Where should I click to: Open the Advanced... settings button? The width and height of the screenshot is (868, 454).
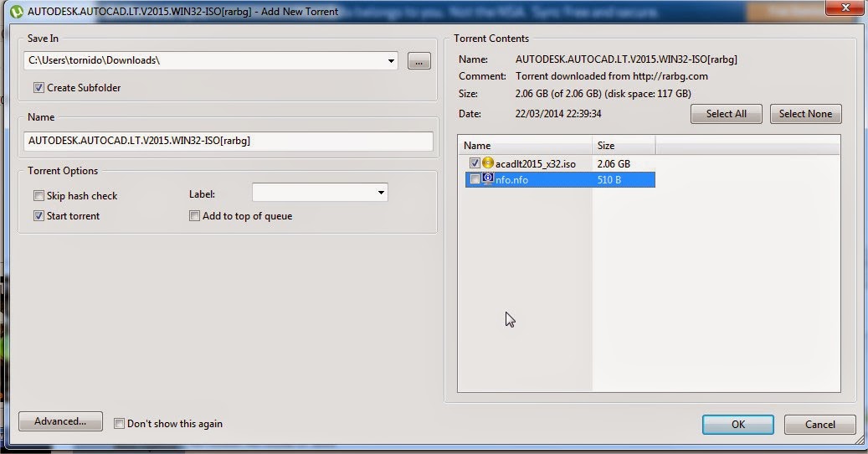(x=60, y=421)
